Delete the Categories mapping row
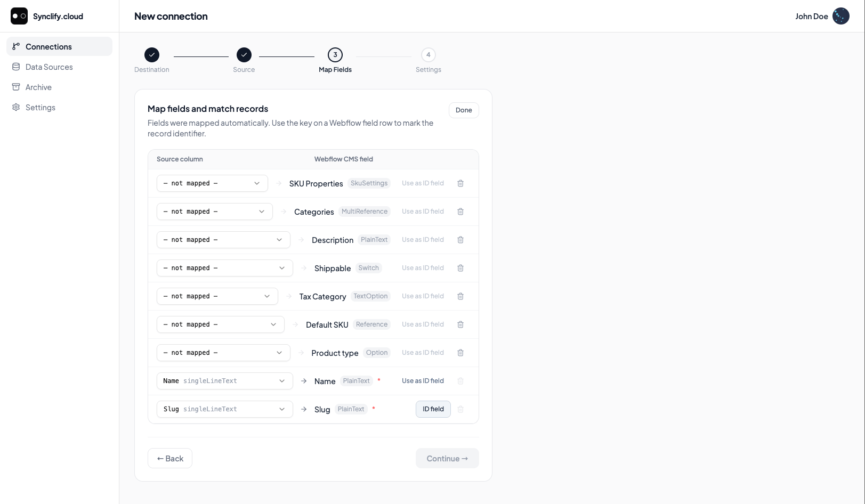 [x=460, y=212]
